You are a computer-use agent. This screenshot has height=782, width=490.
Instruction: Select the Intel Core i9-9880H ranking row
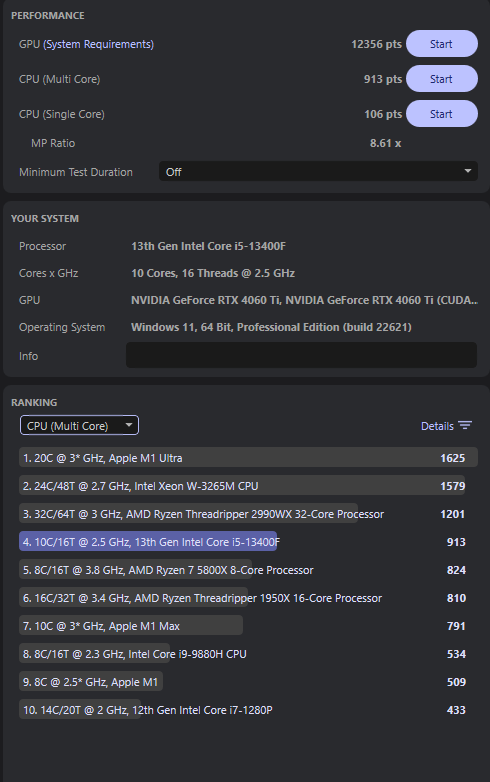click(248, 653)
